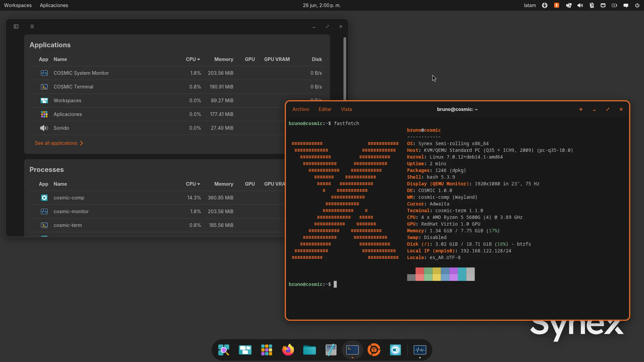This screenshot has height=362, width=644.
Task: Click the Workspaces app icon in the Applications list
Action: point(44,101)
